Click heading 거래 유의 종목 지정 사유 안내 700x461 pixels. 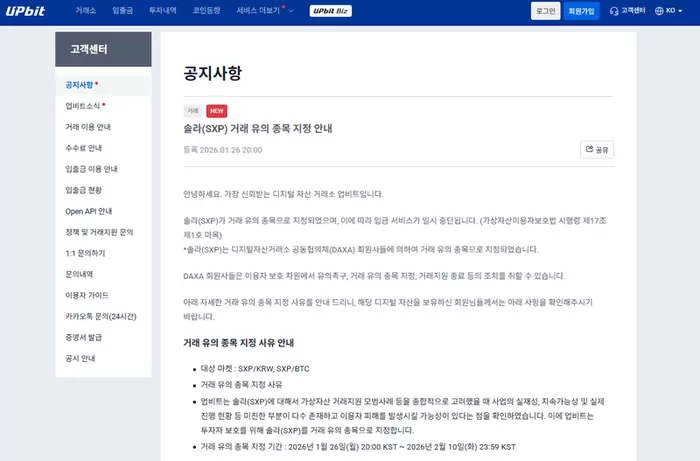tap(238, 343)
